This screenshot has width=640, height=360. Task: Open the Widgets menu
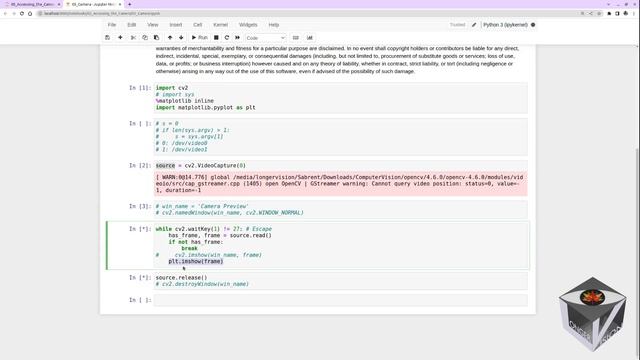[x=248, y=25]
